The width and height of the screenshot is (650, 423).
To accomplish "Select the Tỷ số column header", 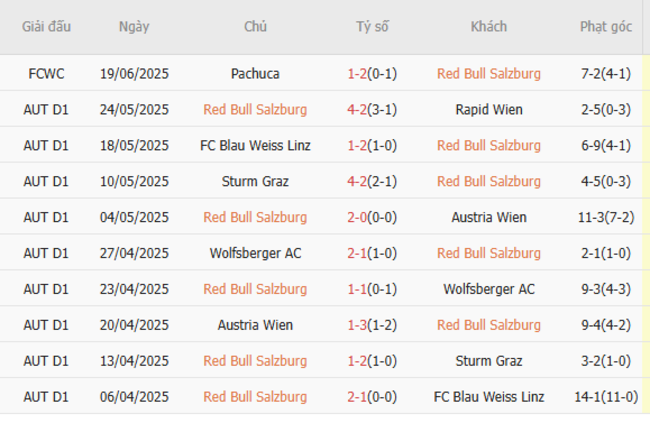I will (372, 27).
